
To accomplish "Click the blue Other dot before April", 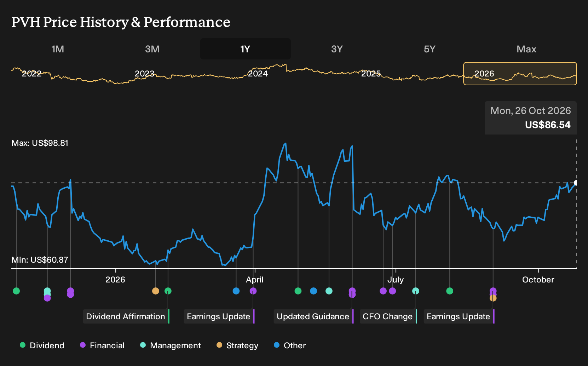I will 236,291.
